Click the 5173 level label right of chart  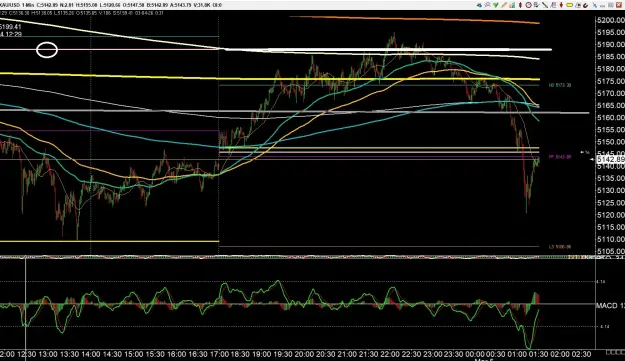[x=560, y=85]
